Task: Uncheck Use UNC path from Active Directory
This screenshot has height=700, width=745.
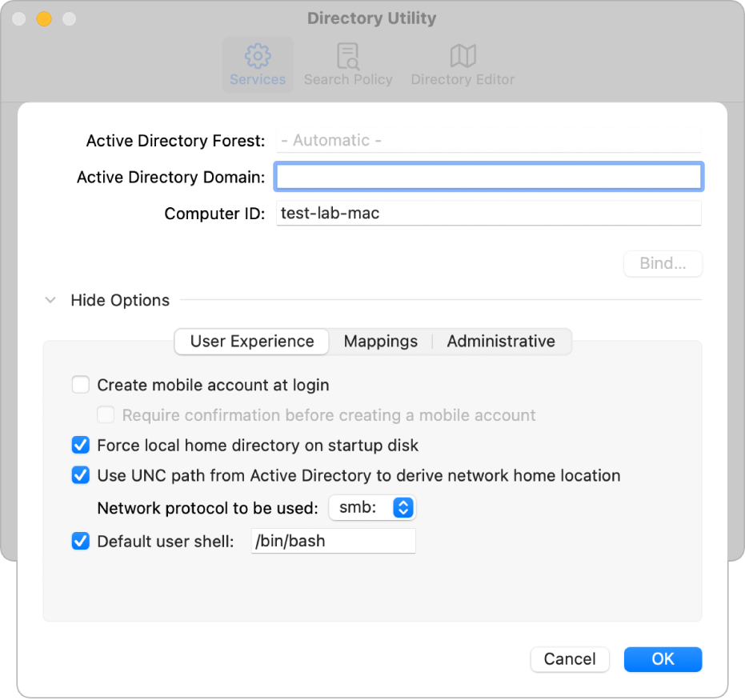Action: (81, 475)
